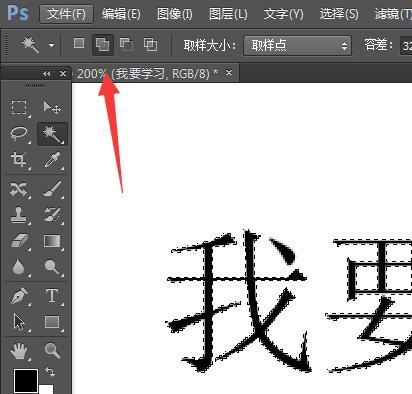Screen dimensions: 412x394
Task: Select the Brush tool
Action: tap(52, 189)
